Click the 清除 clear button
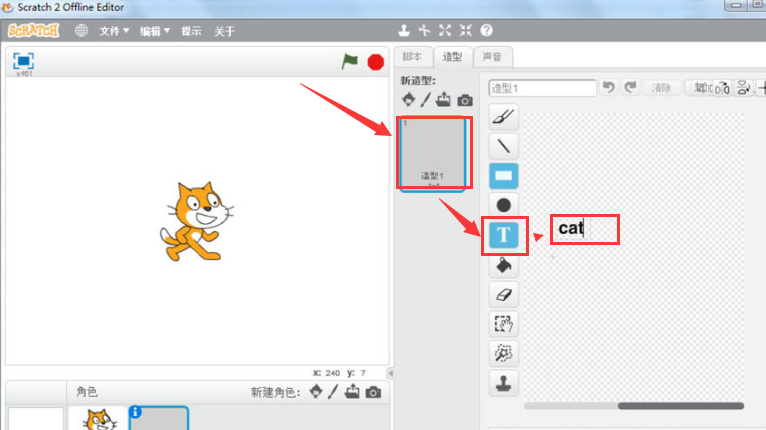Viewport: 766px width, 430px height. 661,88
